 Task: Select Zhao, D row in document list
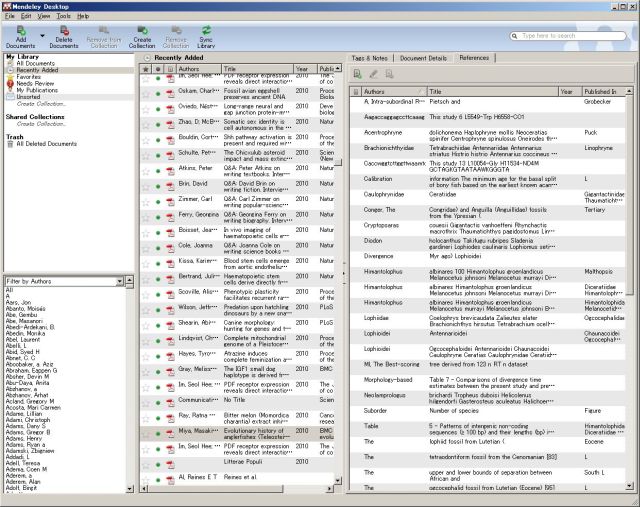(x=237, y=125)
